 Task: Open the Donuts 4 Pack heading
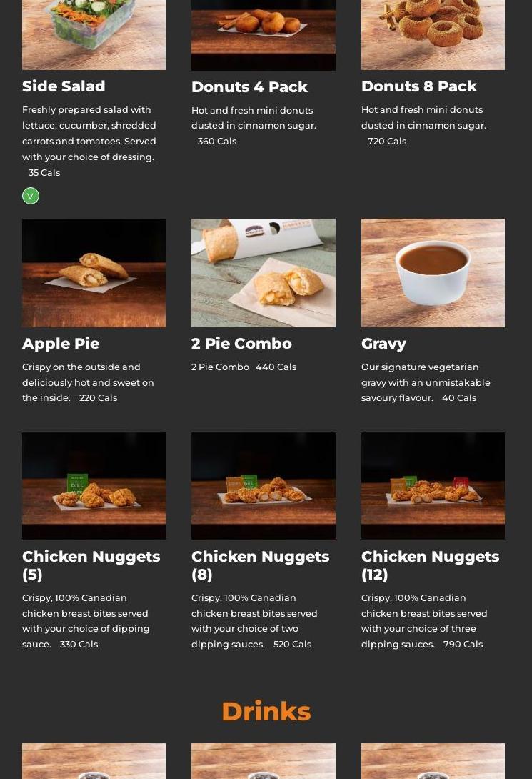[x=250, y=87]
